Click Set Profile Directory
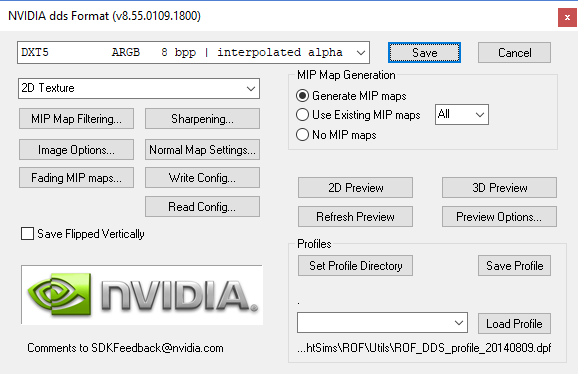This screenshot has height=374, width=578. (355, 266)
